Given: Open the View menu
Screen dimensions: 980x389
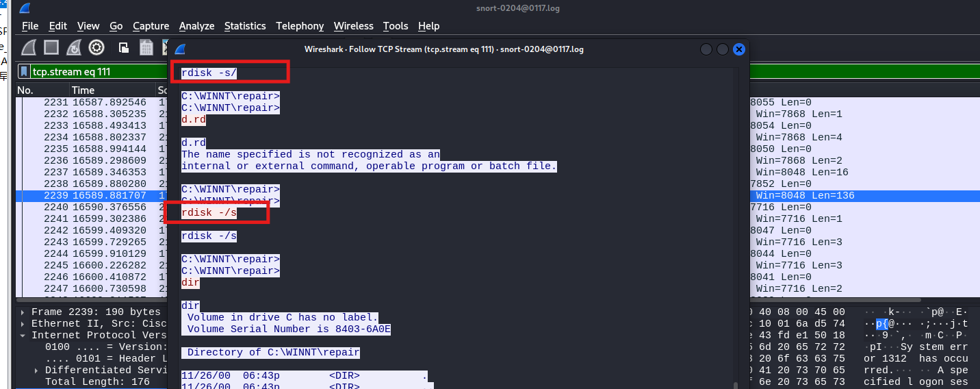Looking at the screenshot, I should (88, 26).
